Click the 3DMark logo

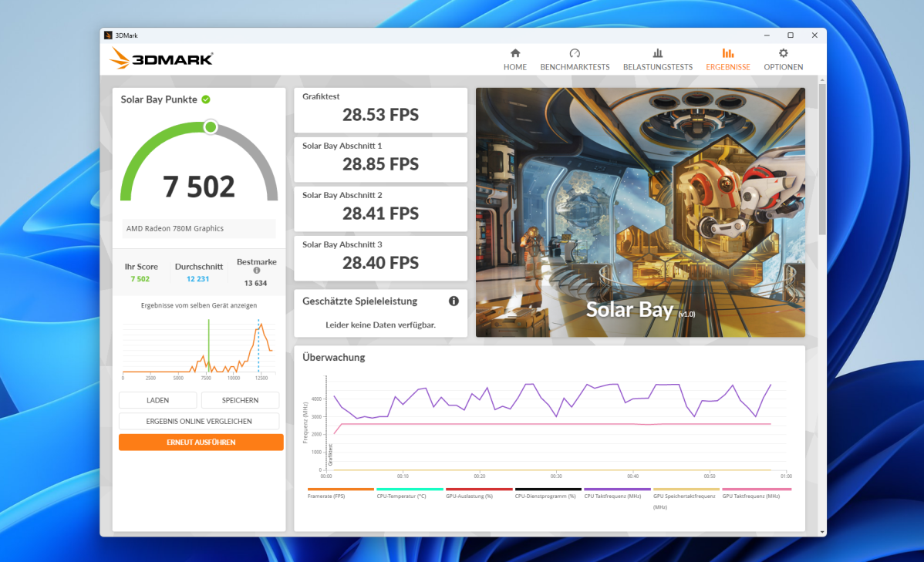point(160,58)
